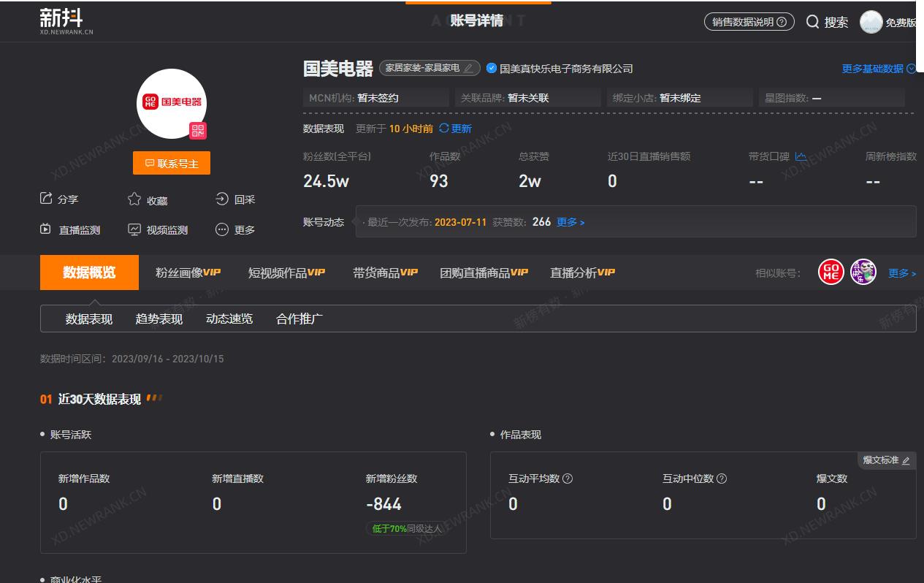
Task: Click the 免费版 account label
Action: [x=901, y=23]
